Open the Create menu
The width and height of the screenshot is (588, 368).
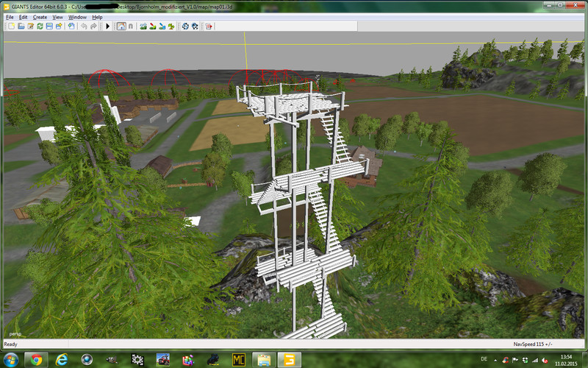(40, 16)
